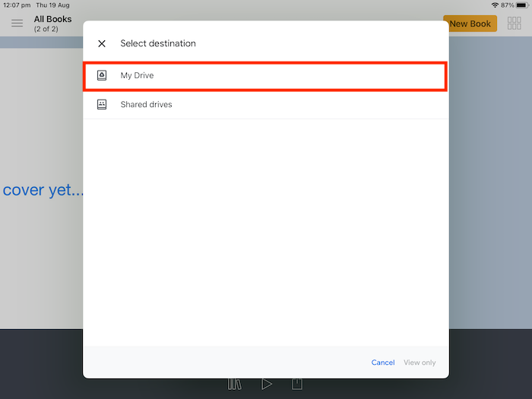The image size is (532, 399).
Task: Tap the share/export icon
Action: coord(298,384)
